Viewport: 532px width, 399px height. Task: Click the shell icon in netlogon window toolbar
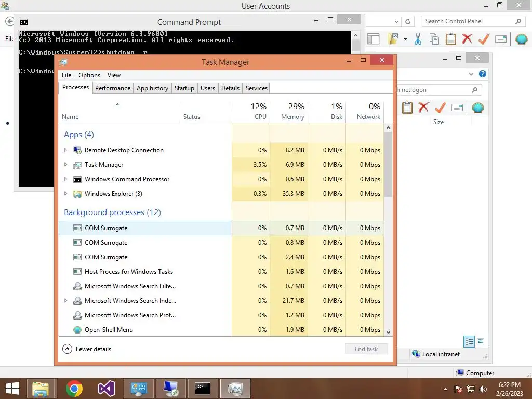tap(478, 108)
